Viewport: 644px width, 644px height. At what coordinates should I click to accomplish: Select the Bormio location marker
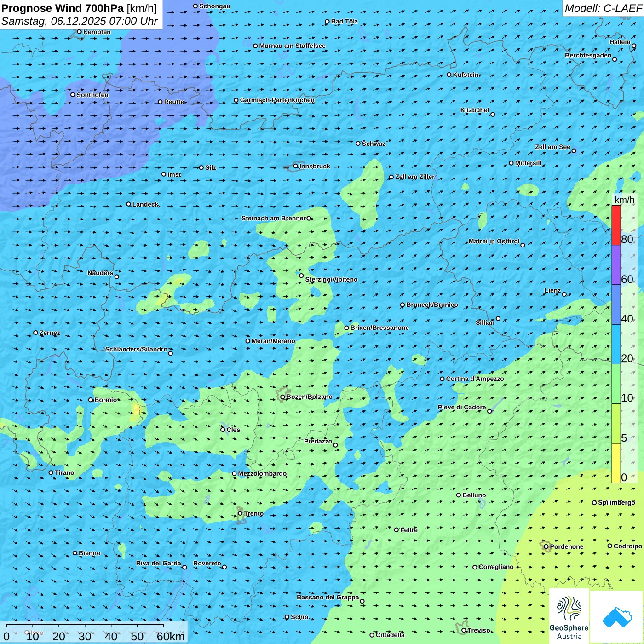click(91, 400)
